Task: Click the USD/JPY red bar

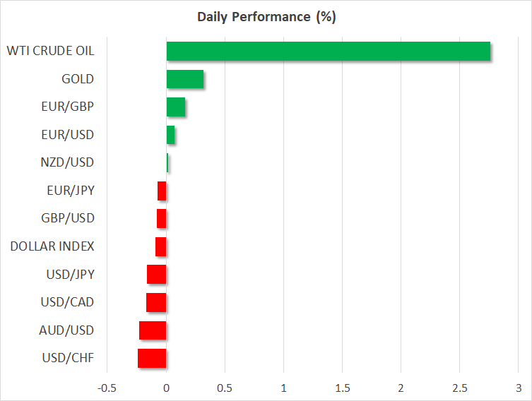Action: click(156, 274)
